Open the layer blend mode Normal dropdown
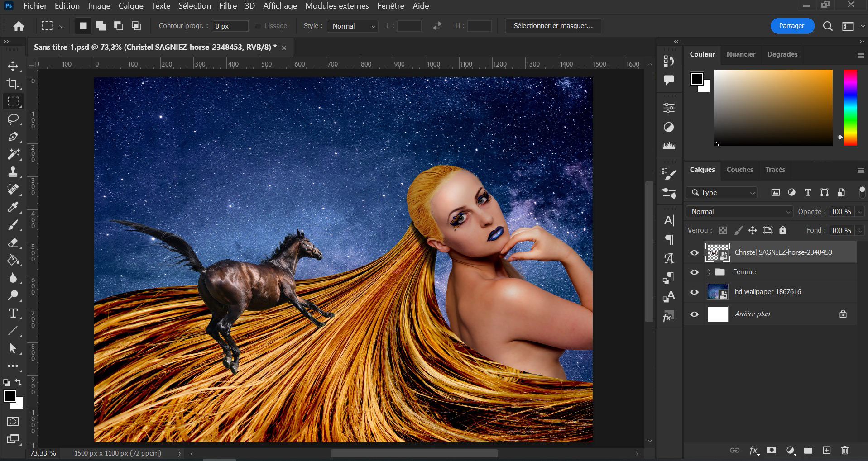 (740, 212)
